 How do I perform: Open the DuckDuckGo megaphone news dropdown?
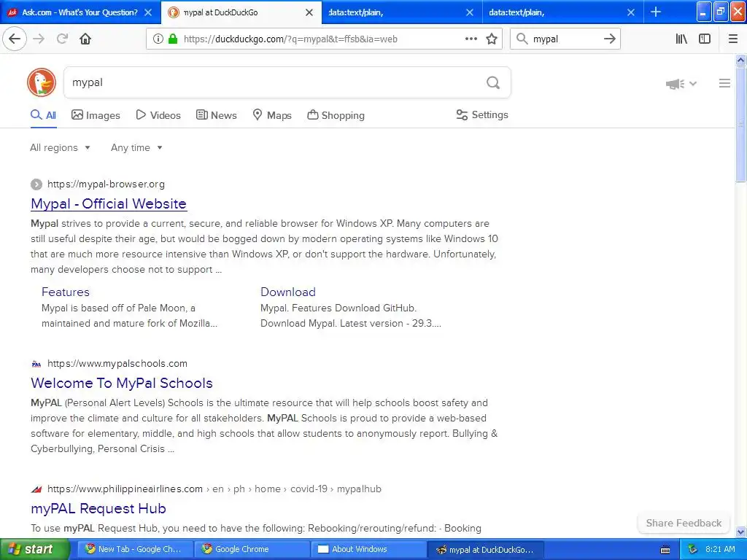[681, 84]
